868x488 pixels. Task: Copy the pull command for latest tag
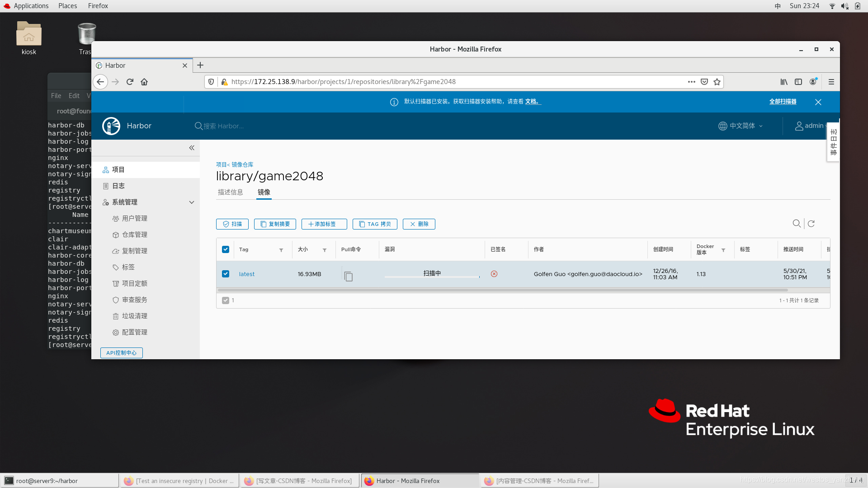pos(348,276)
